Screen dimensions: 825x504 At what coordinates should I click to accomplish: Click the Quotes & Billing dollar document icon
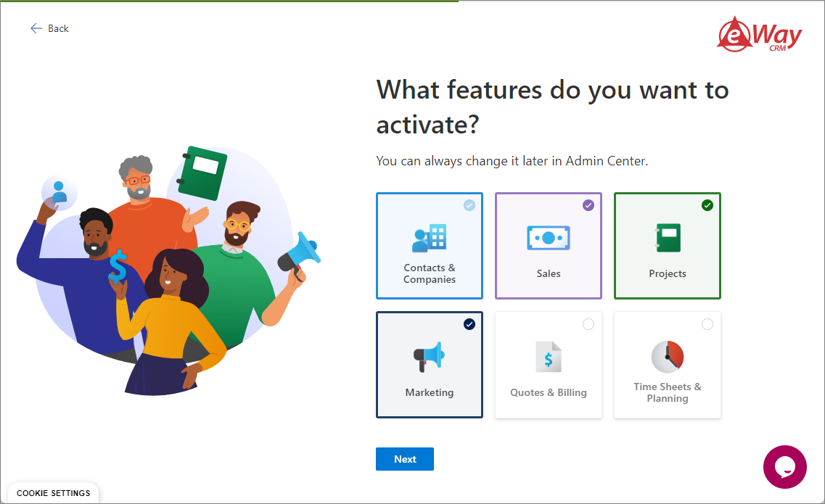(549, 357)
